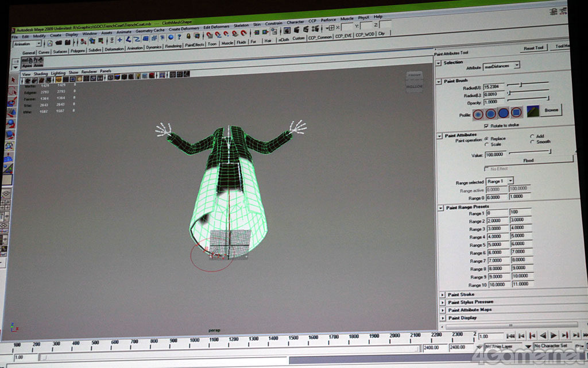This screenshot has width=588, height=368.
Task: Toggle the Rotate to stroke checkbox
Action: [487, 125]
